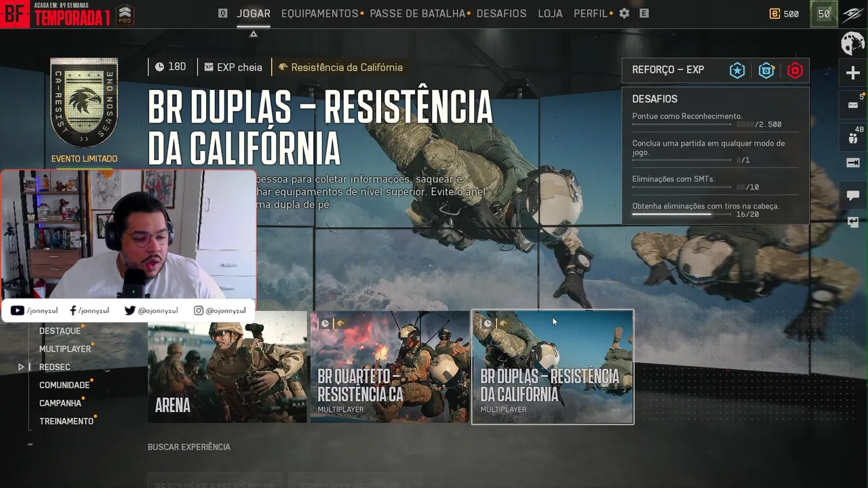Click the DESAFIOS panel heading
Screen dimensions: 868x488
(x=654, y=99)
